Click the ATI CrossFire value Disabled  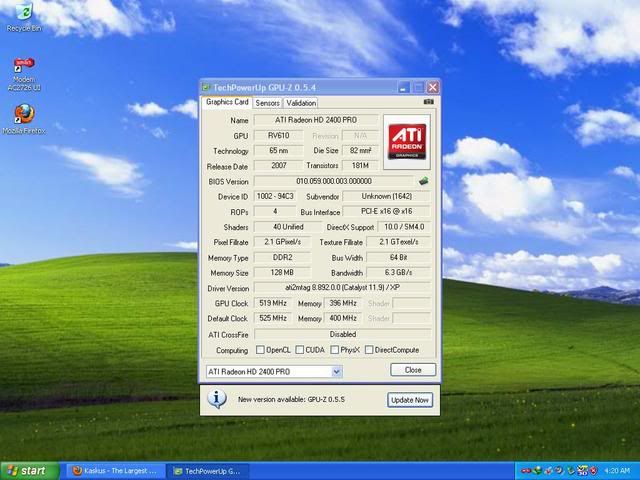click(x=342, y=334)
